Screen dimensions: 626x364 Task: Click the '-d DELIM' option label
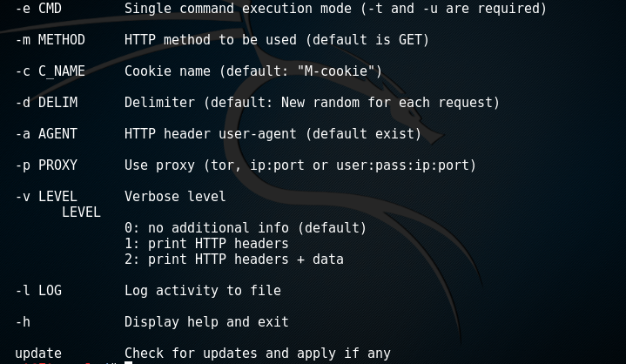pyautogui.click(x=46, y=103)
